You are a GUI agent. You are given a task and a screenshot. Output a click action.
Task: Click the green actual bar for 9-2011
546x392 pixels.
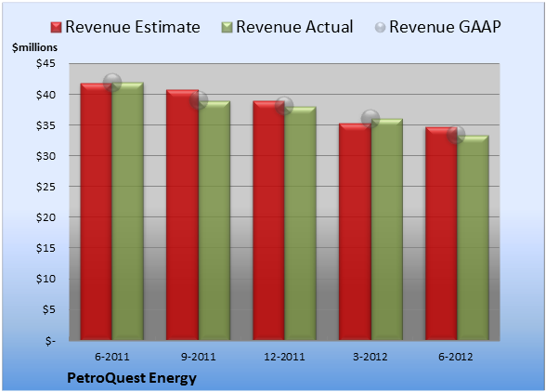tap(214, 220)
